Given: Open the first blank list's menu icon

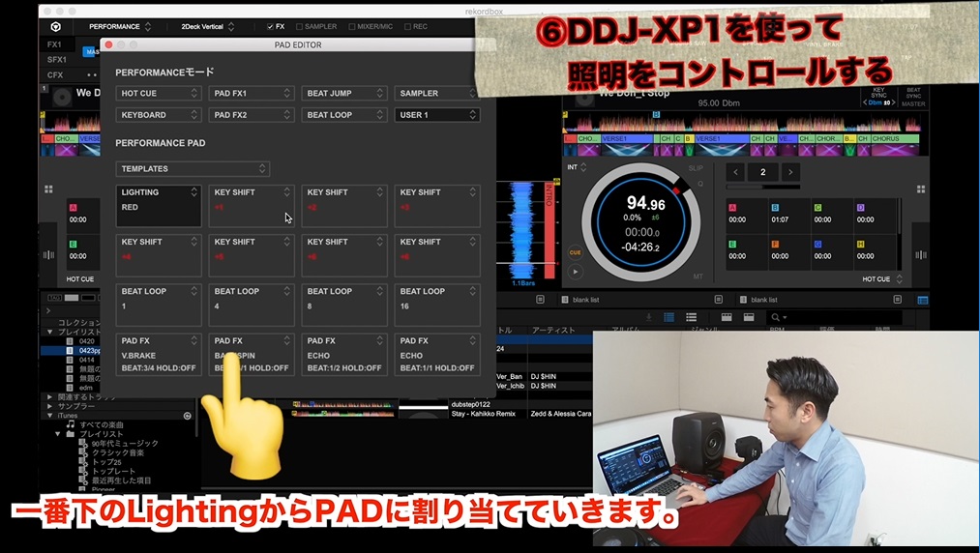Looking at the screenshot, I should [718, 300].
